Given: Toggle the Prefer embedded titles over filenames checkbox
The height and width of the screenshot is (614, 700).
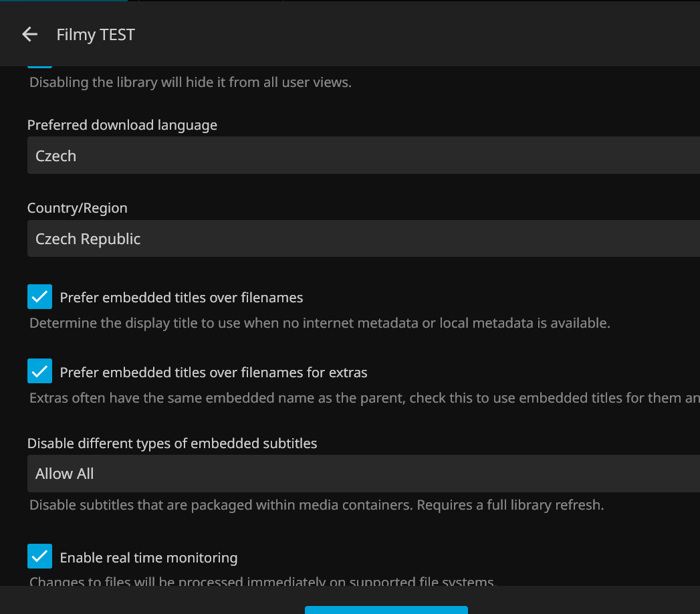Looking at the screenshot, I should pos(40,297).
